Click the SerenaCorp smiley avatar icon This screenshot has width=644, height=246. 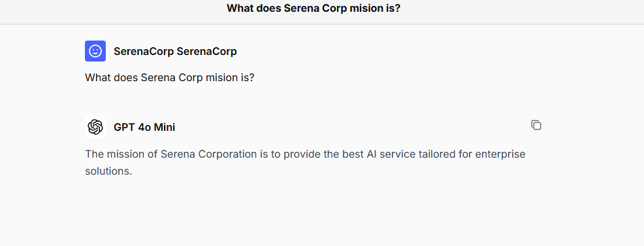pyautogui.click(x=95, y=51)
